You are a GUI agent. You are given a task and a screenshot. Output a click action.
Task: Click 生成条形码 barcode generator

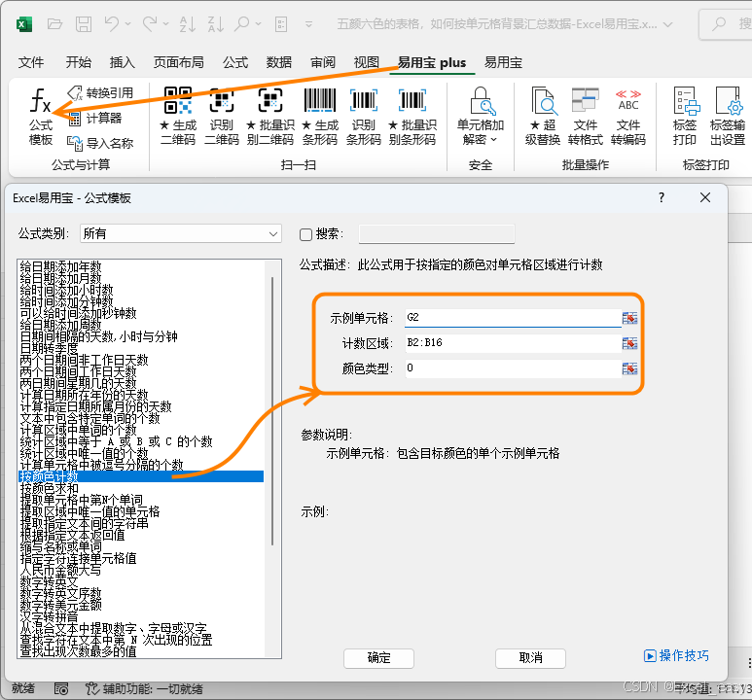[320, 117]
